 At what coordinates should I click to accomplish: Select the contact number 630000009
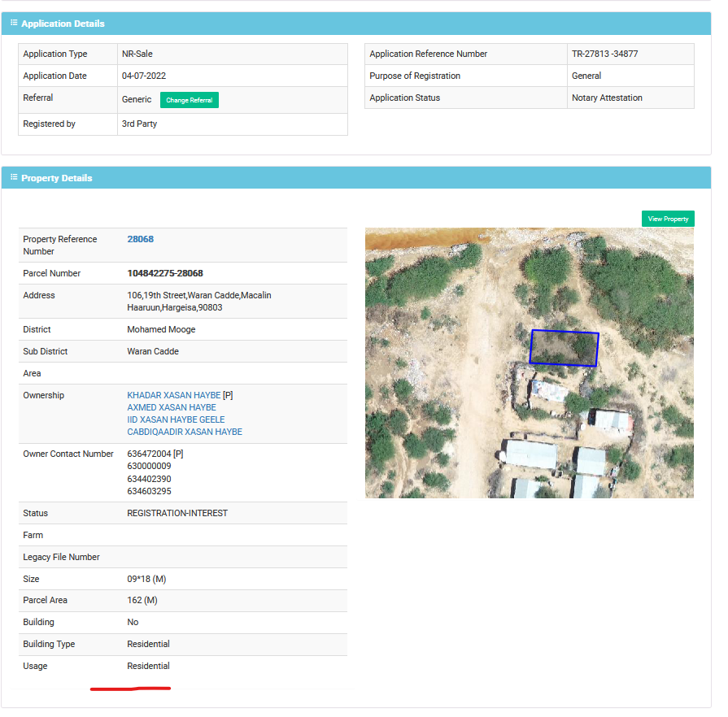[x=149, y=466]
